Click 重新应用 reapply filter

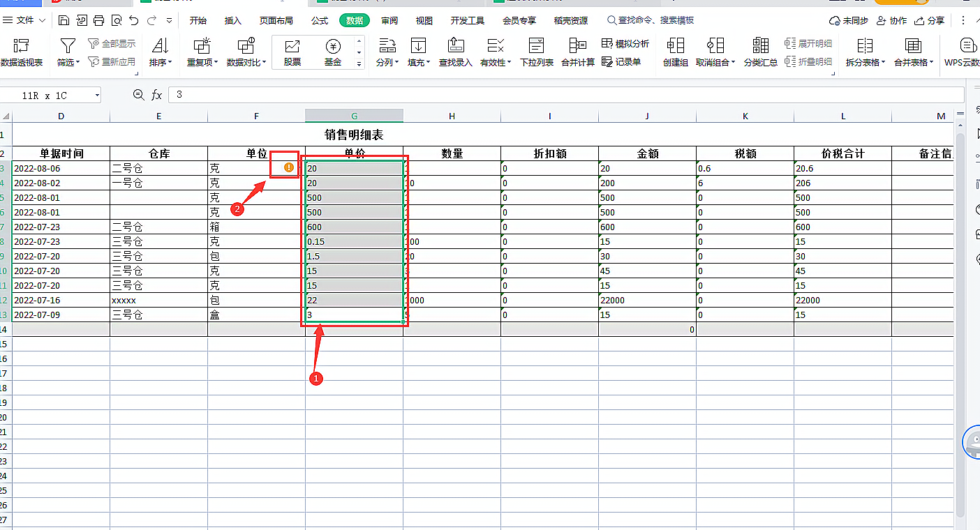click(x=112, y=62)
